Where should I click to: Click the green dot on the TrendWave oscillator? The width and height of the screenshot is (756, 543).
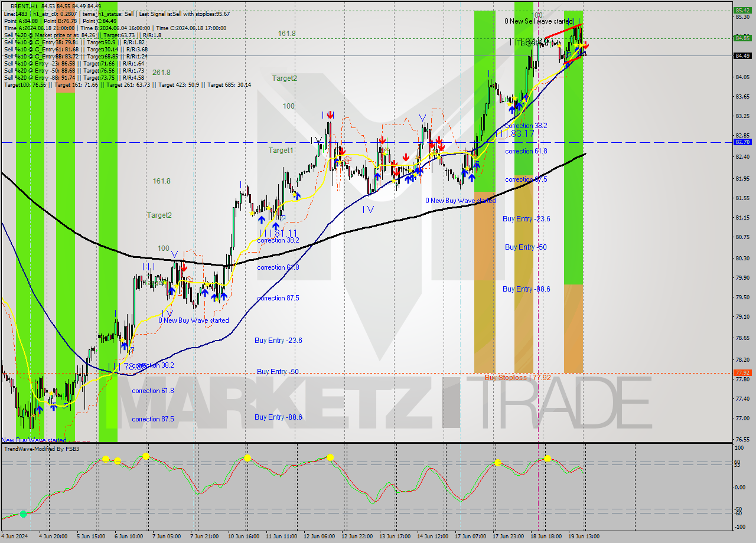point(23,514)
